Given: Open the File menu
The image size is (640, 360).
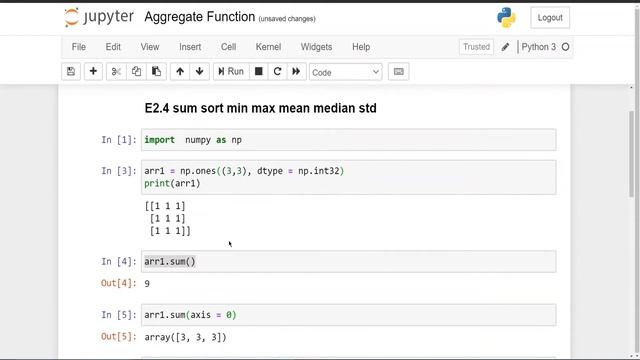Looking at the screenshot, I should (79, 47).
